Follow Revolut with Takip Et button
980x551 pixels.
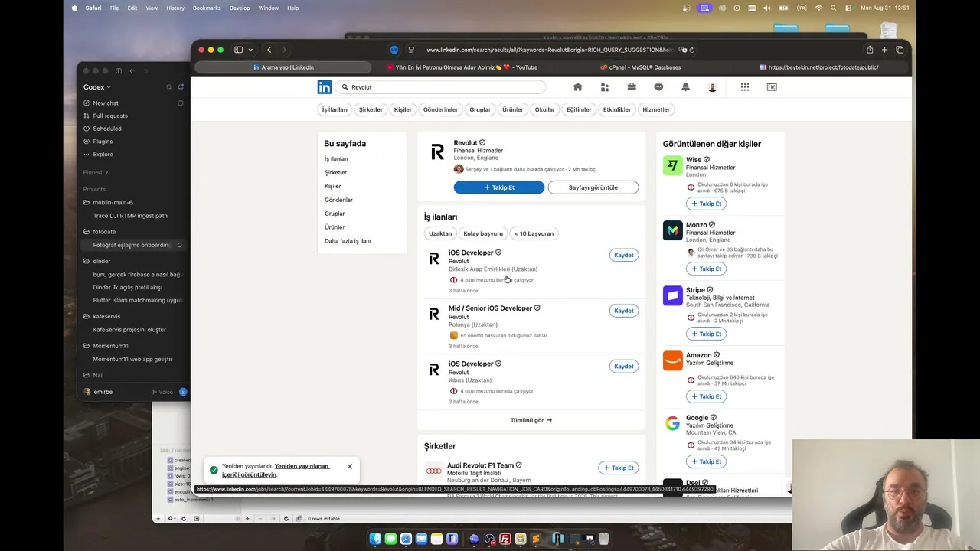(499, 187)
